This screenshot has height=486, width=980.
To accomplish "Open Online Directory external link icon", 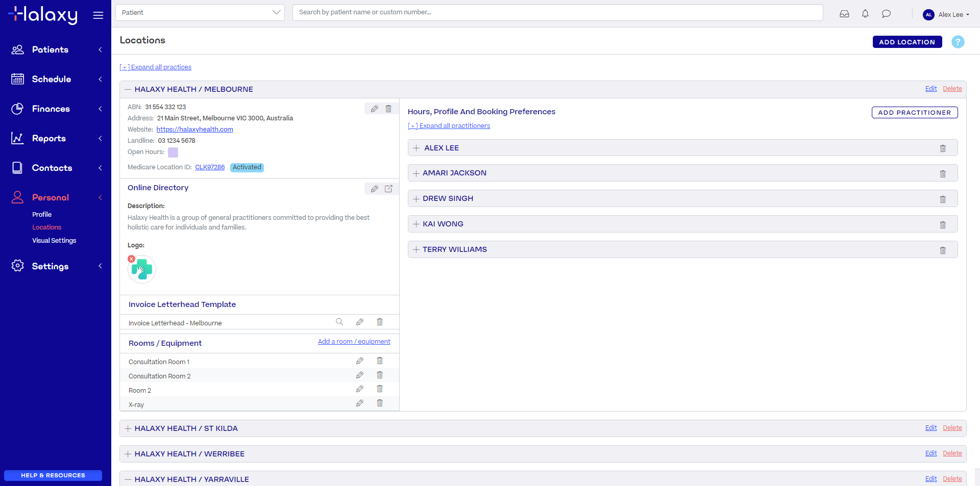I will (x=388, y=189).
